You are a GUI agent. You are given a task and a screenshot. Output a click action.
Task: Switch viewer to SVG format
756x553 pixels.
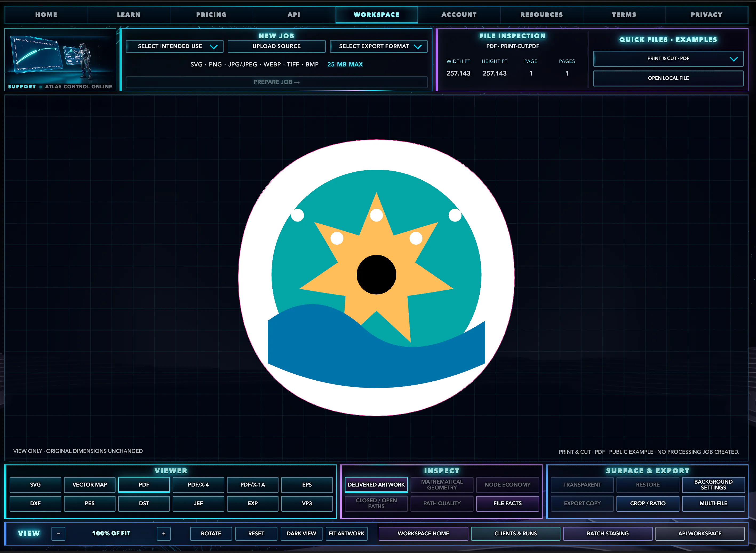[x=35, y=485]
